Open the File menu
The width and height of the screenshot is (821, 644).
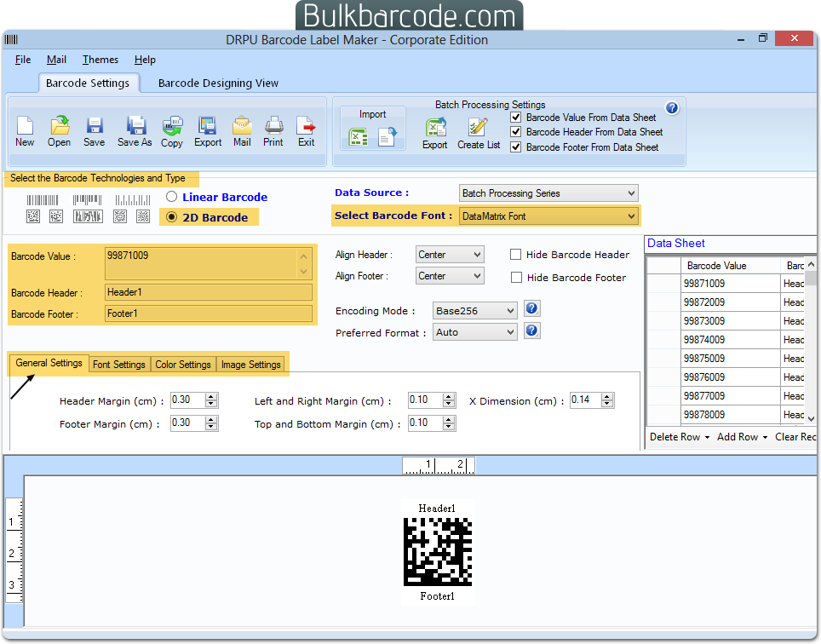click(x=23, y=60)
